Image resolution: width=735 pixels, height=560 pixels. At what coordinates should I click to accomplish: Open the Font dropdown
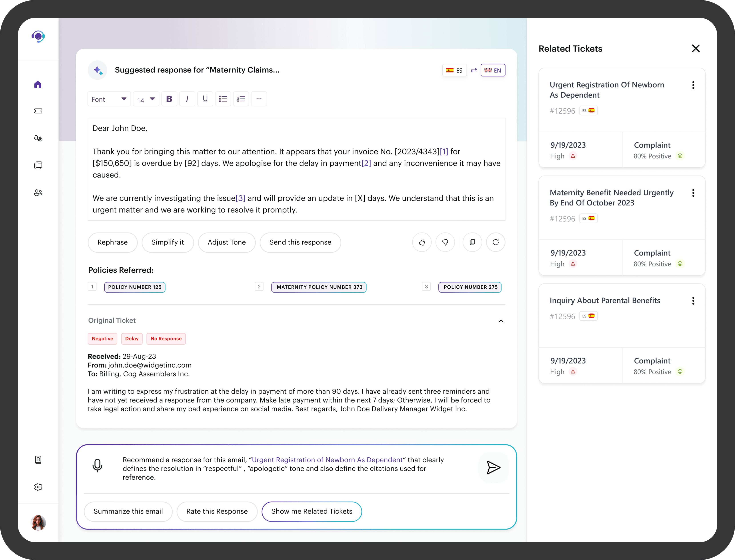click(109, 99)
